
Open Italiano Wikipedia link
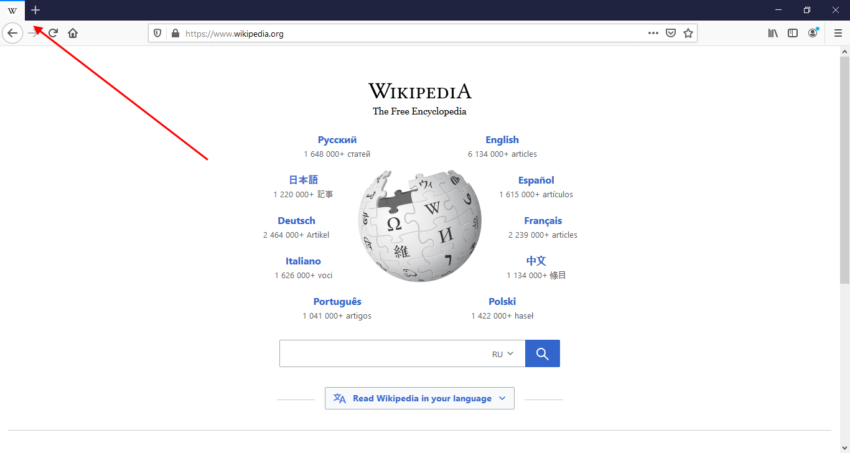303,261
